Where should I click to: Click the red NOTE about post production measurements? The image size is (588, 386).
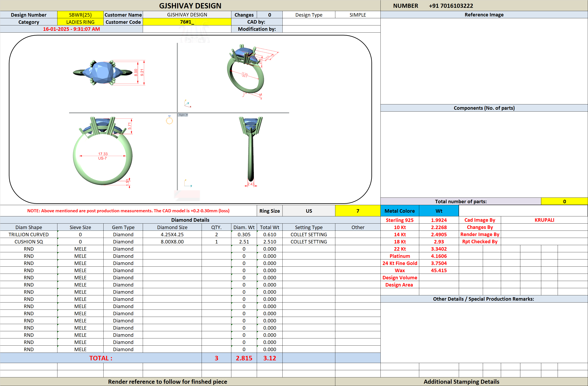tap(128, 211)
